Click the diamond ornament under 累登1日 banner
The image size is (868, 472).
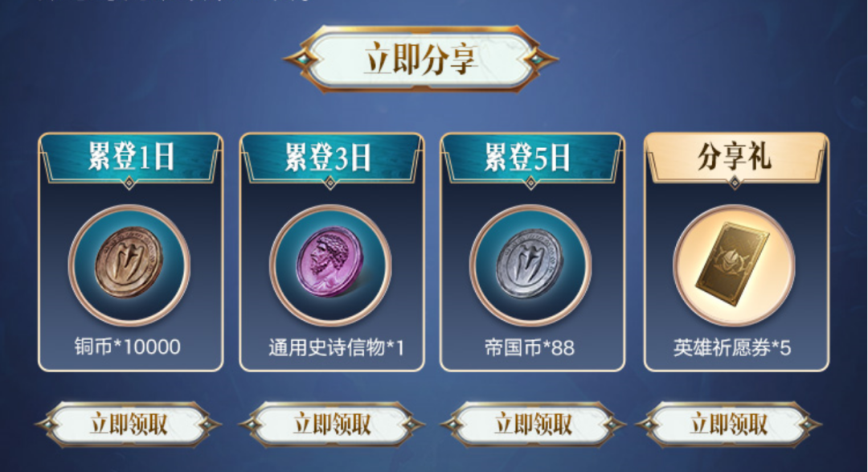[129, 183]
